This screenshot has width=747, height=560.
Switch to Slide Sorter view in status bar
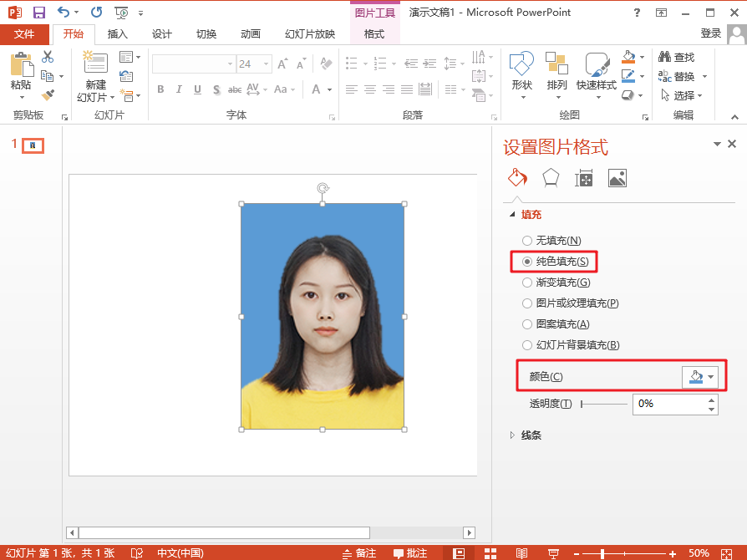coord(490,553)
